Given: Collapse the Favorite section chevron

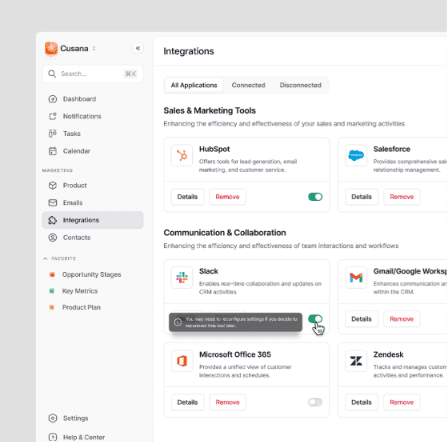Looking at the screenshot, I should pos(45,258).
